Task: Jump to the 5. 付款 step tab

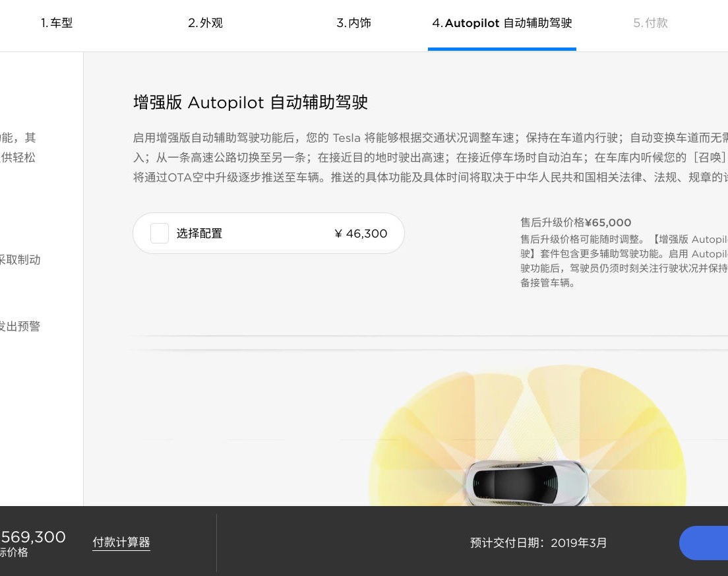Action: (x=650, y=22)
